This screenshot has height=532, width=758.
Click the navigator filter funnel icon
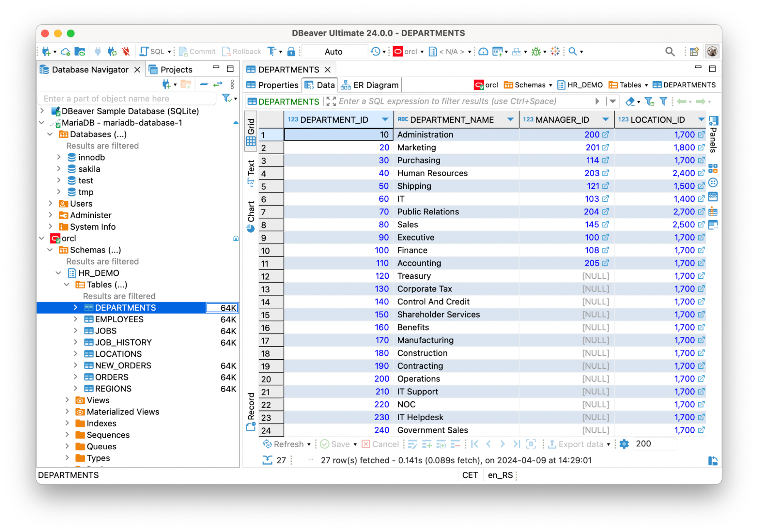(226, 99)
